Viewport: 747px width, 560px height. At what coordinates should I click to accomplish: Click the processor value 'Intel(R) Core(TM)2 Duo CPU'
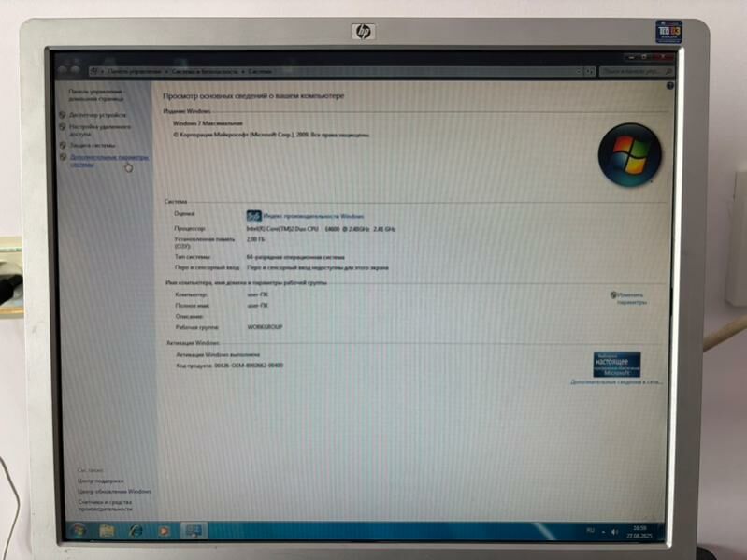click(282, 229)
